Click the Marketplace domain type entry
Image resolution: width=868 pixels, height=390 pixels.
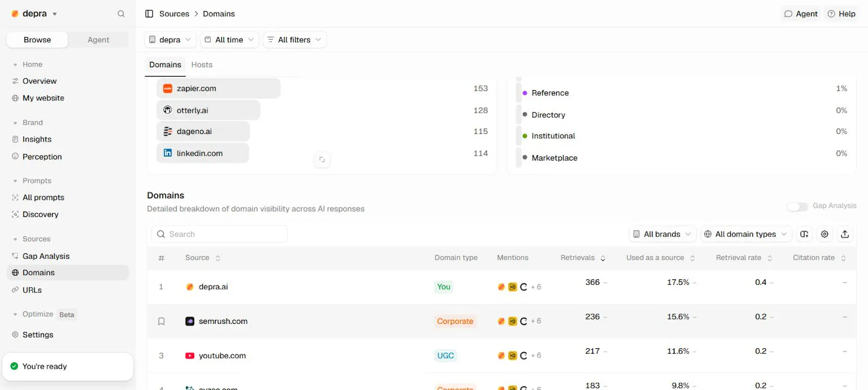click(554, 158)
